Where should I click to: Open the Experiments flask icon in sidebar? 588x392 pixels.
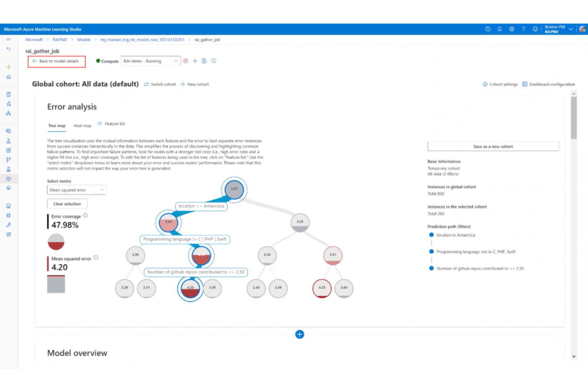coord(8,141)
